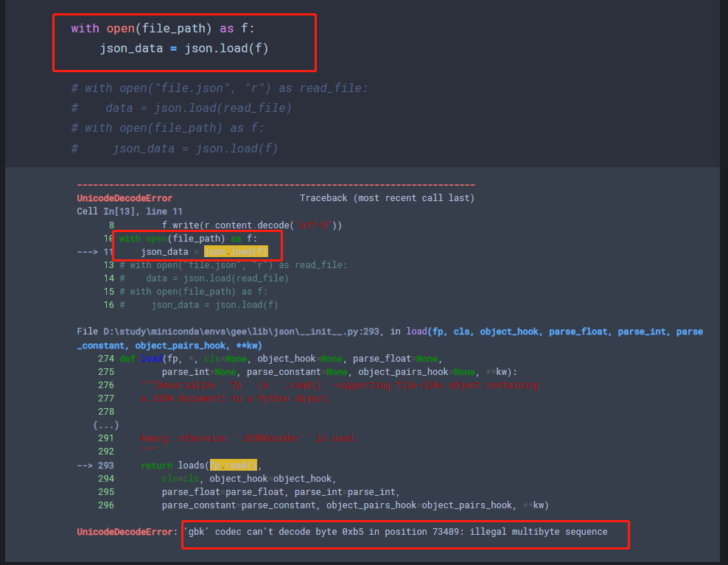Click traceback line 14 'data = json.load(read_file)'
Viewport: 728px width, 565px height.
point(204,278)
